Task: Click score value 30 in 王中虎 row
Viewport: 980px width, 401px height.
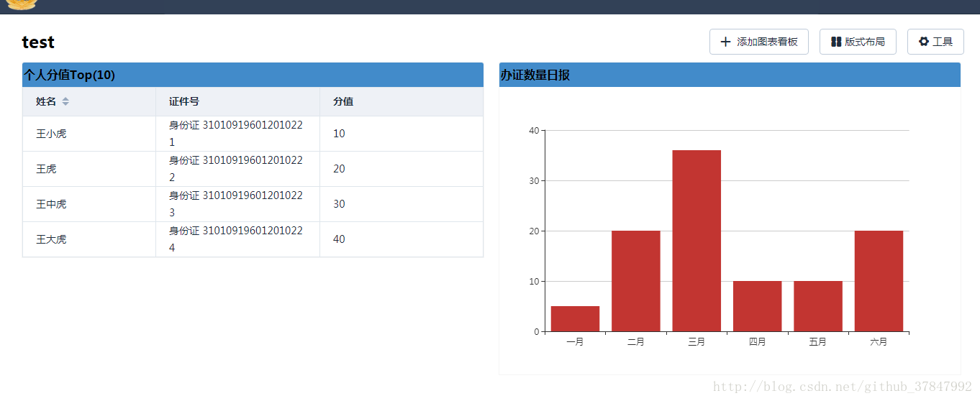Action: [x=339, y=204]
